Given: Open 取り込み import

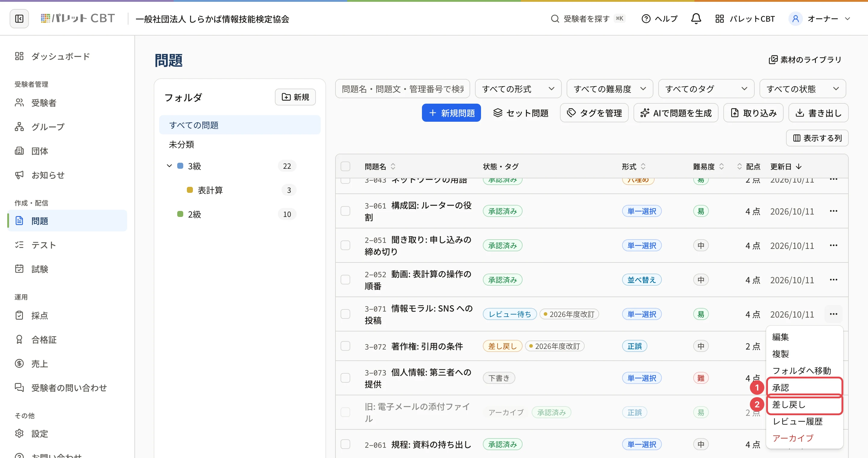Looking at the screenshot, I should pos(753,113).
